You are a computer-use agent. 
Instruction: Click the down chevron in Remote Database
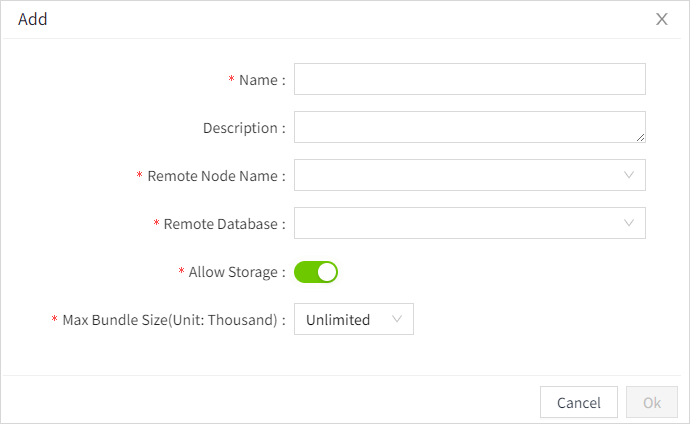(629, 223)
